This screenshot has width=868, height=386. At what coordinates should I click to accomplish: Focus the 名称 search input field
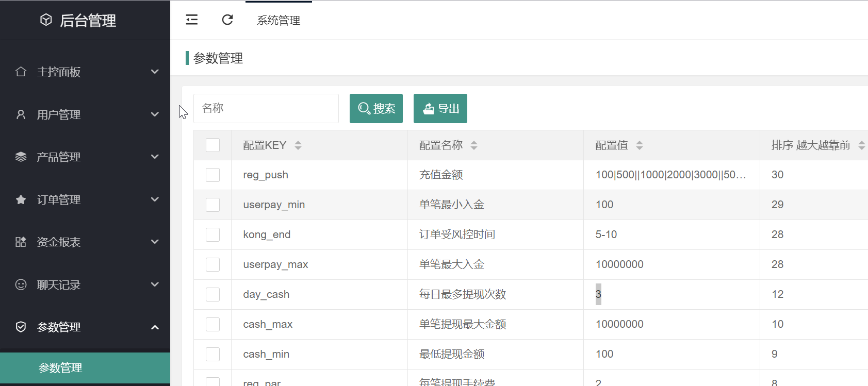[266, 108]
